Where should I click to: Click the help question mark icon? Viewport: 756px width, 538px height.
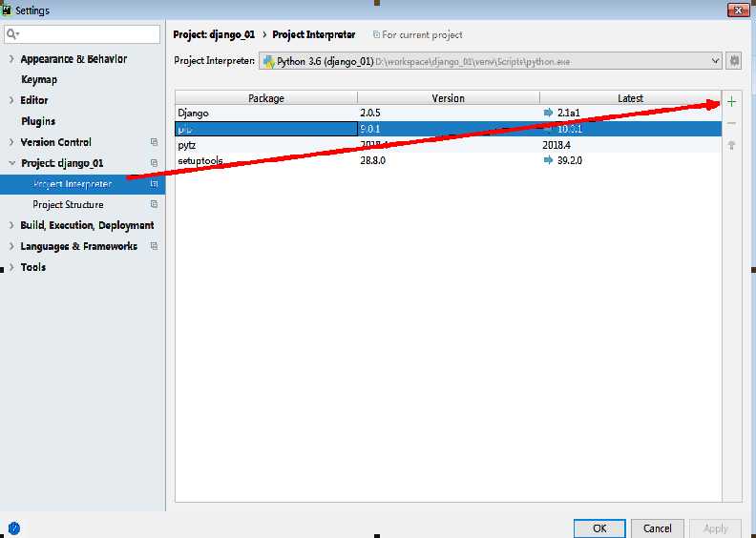click(14, 528)
